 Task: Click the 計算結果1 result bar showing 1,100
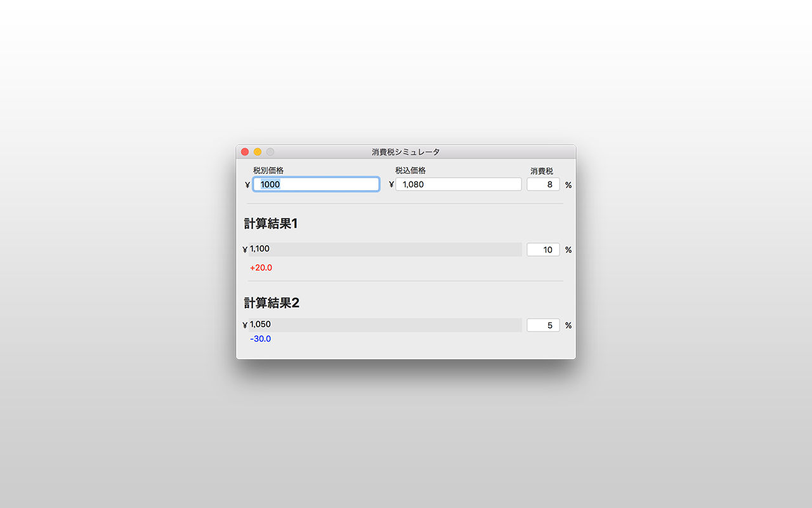tap(385, 250)
